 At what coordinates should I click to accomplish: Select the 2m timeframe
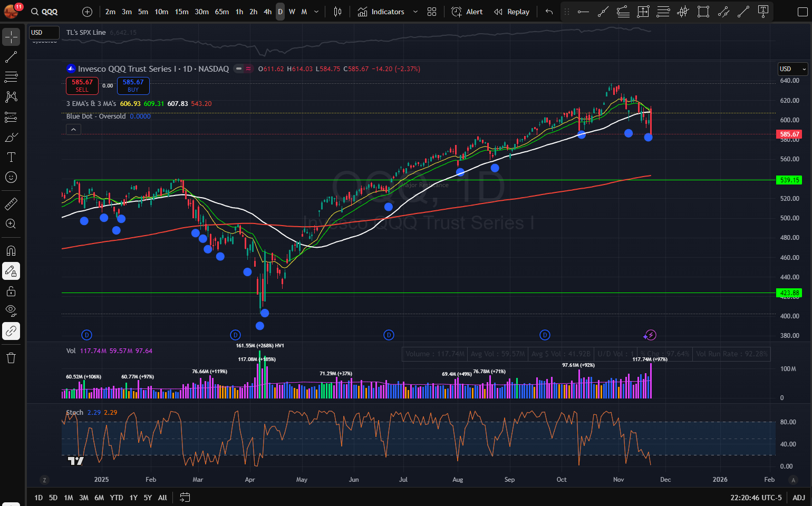coord(110,12)
